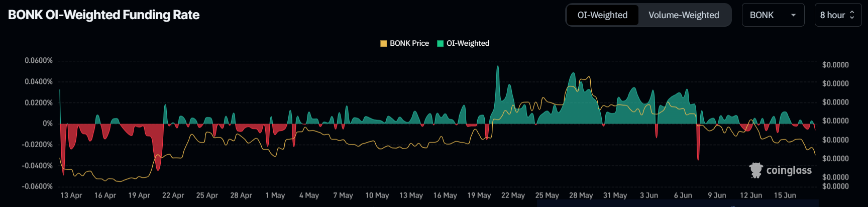Click the 10 May date label
868x207 pixels.
click(377, 195)
